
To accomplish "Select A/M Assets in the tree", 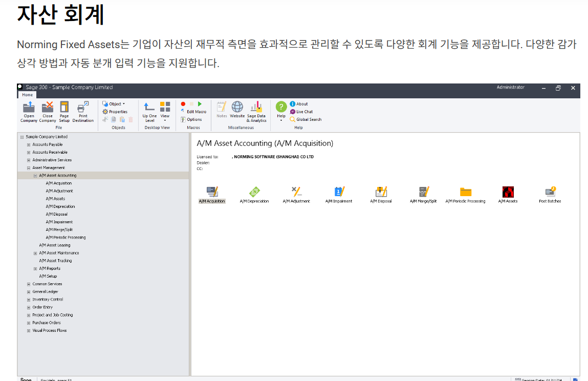I will point(55,199).
